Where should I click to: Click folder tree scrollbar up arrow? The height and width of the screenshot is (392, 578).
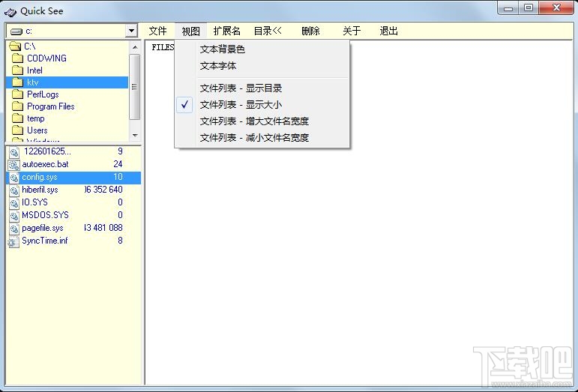135,47
